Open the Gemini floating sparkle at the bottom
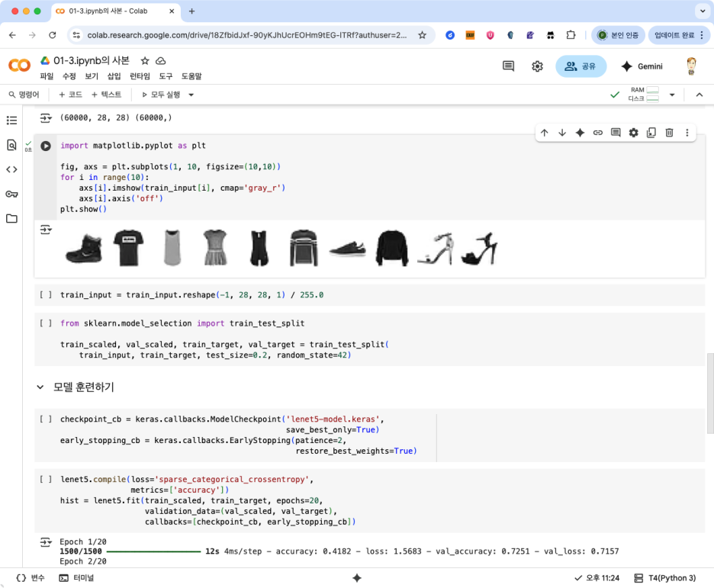 click(357, 578)
